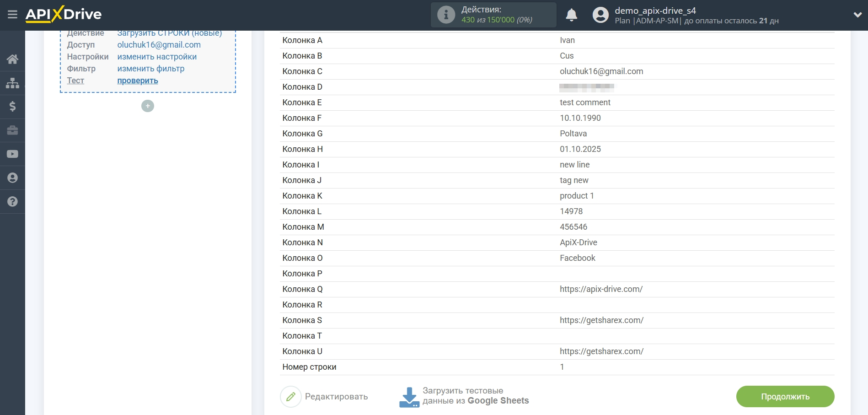The width and height of the screenshot is (868, 415).
Task: Add a new step with plus button
Action: [x=148, y=106]
